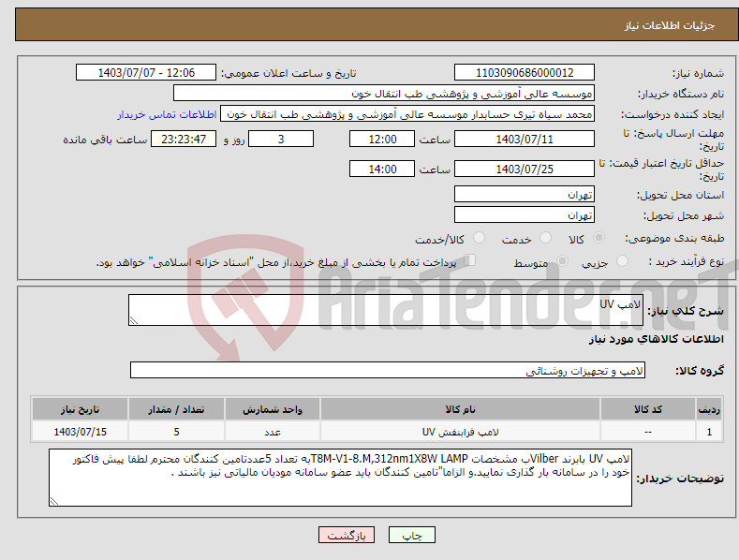Click the جزئیات اطلاعات نیاز header title
Viewport: 739px width, 560px height.
(670, 25)
